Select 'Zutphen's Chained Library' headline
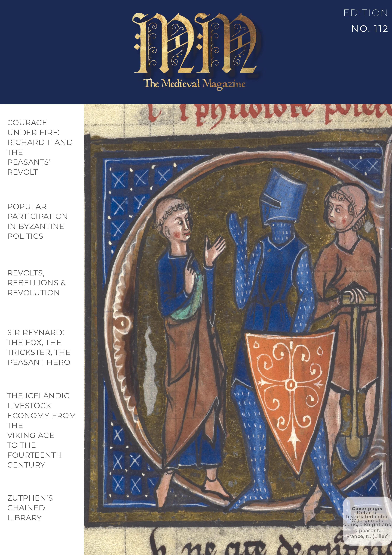The width and height of the screenshot is (392, 555). [30, 508]
